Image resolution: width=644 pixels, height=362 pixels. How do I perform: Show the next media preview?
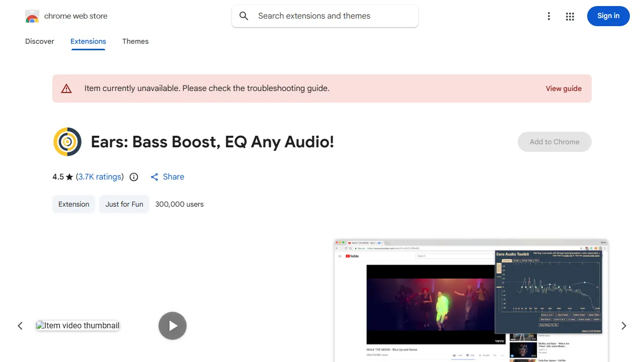[x=623, y=326]
